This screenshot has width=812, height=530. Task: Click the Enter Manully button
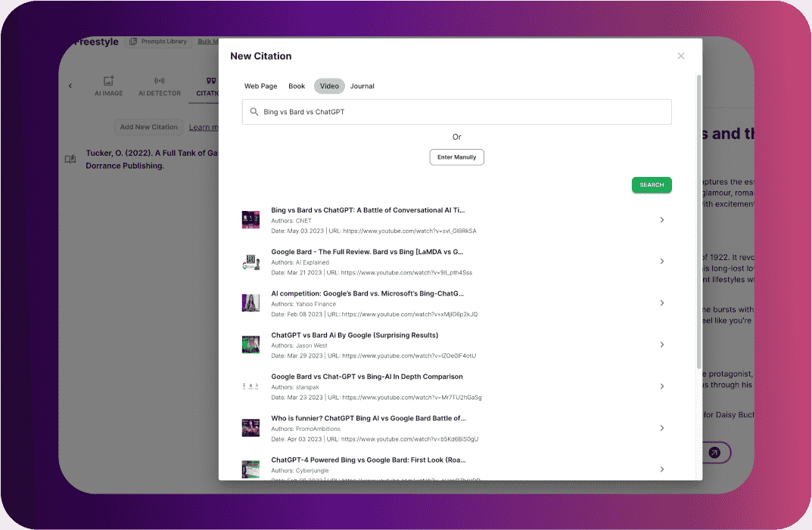(457, 157)
